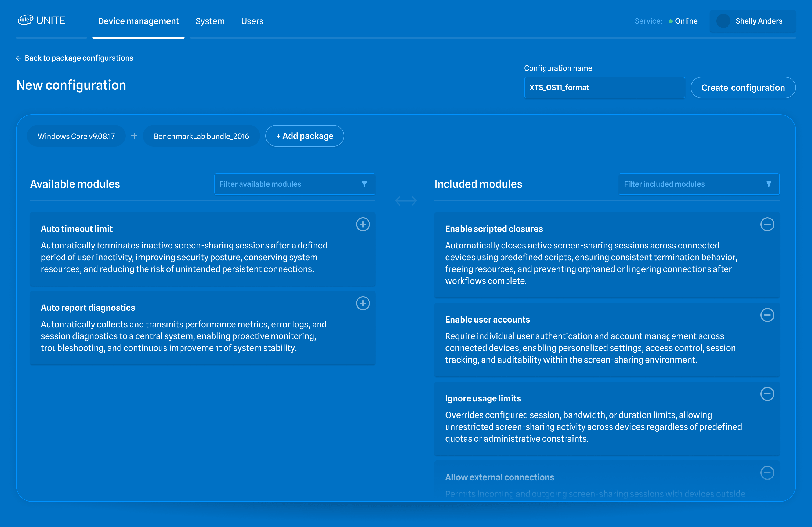Switch to the Users tab

pyautogui.click(x=252, y=21)
